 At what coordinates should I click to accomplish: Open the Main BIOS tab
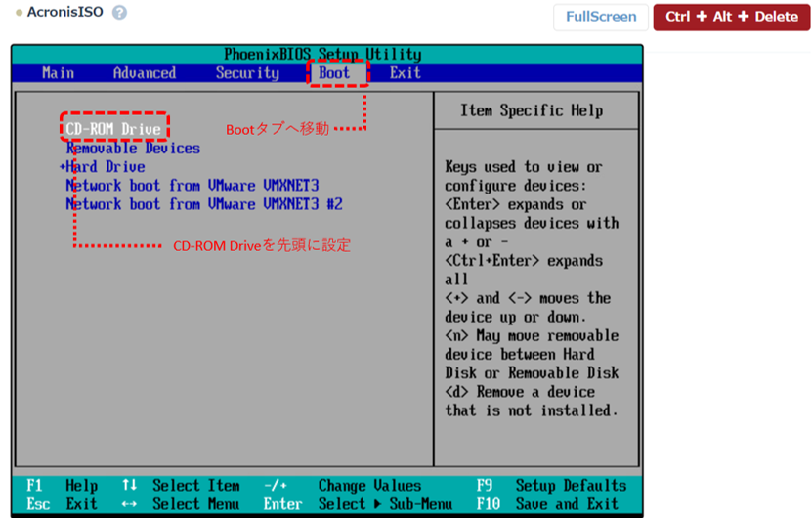(59, 73)
